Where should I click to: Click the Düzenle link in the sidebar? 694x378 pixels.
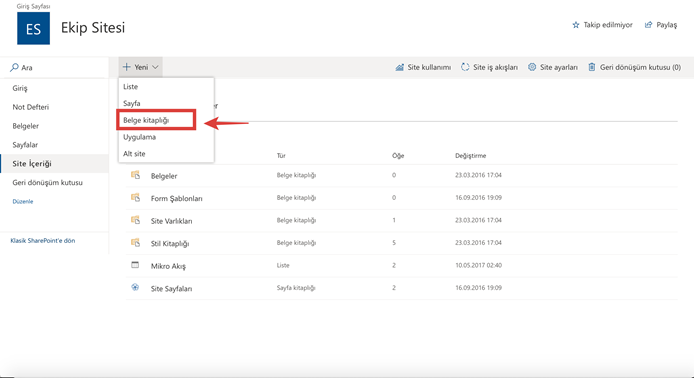tap(23, 201)
